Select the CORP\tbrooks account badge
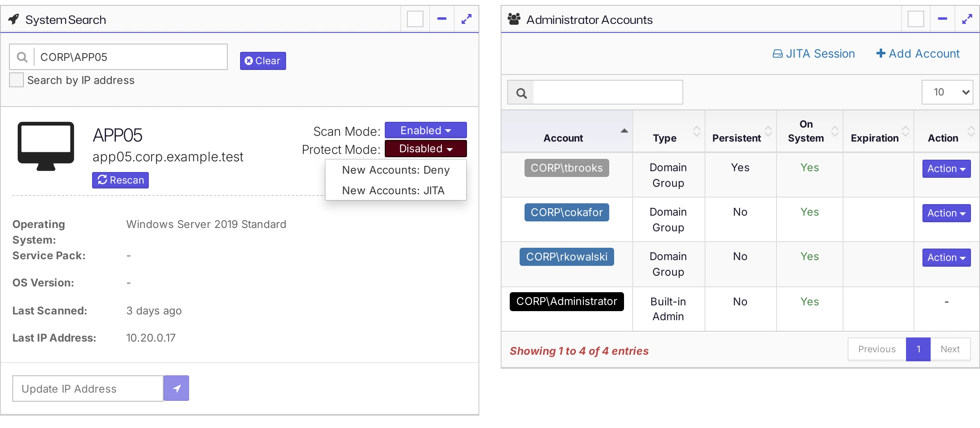 click(566, 168)
